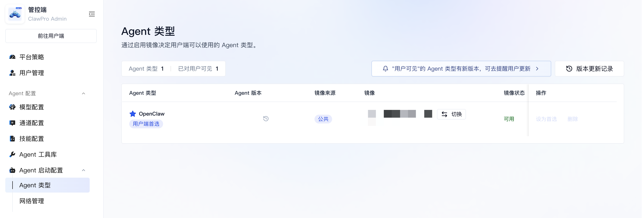Click the 前往用户端 button

[x=51, y=36]
